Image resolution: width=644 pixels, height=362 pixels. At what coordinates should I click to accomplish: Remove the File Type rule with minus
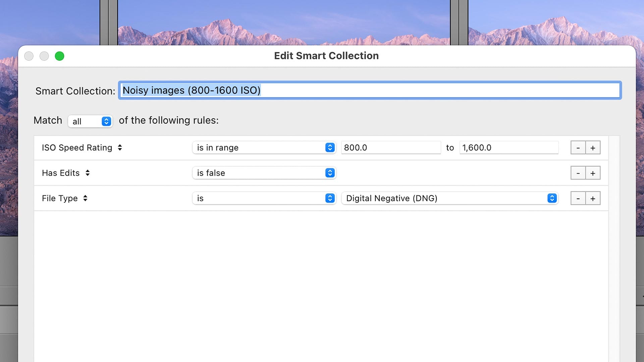pos(578,198)
